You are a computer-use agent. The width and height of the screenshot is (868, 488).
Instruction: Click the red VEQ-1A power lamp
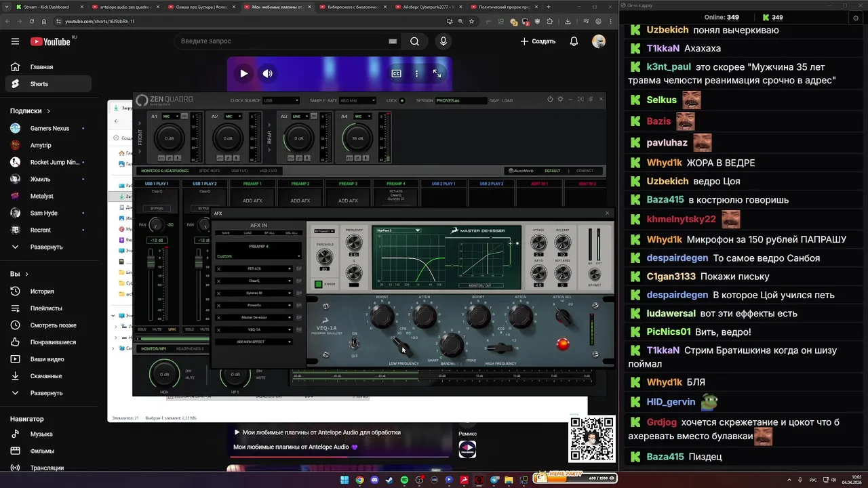563,344
